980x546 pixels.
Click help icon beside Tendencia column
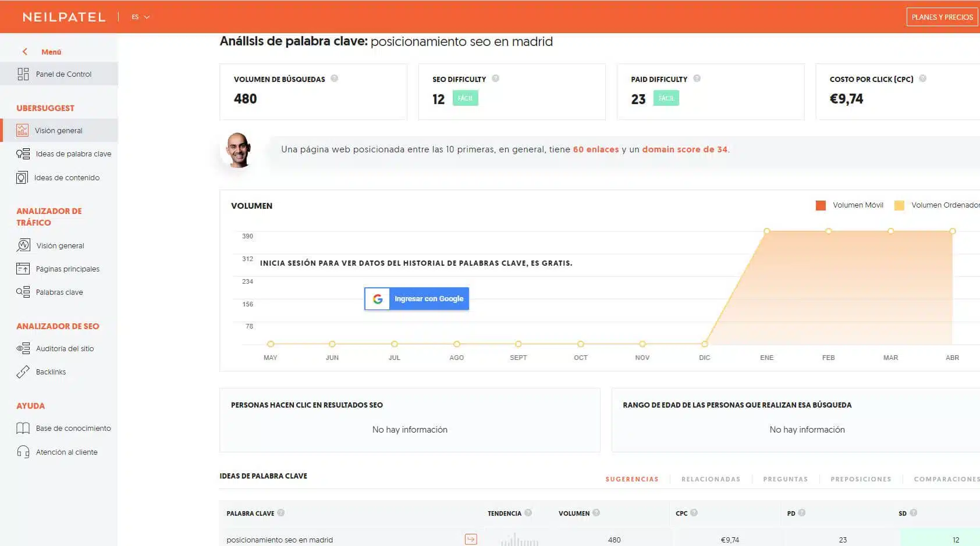(528, 513)
